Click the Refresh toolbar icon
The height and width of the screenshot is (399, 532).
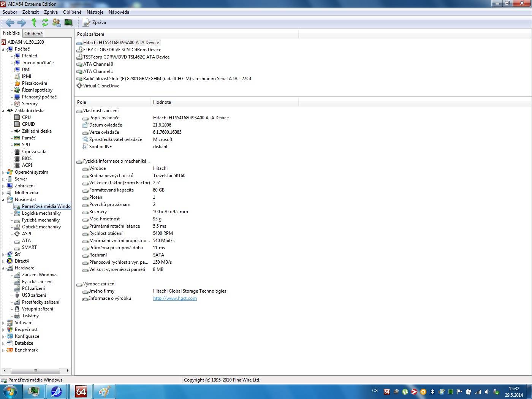coord(45,22)
